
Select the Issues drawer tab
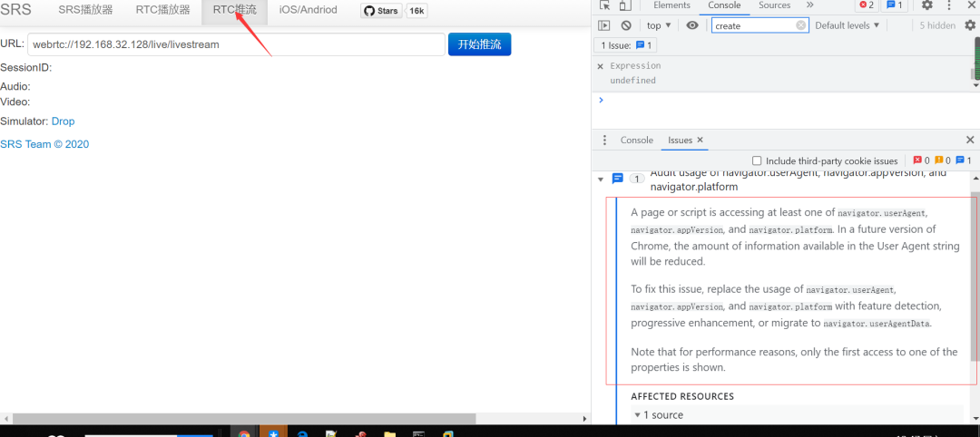(680, 141)
